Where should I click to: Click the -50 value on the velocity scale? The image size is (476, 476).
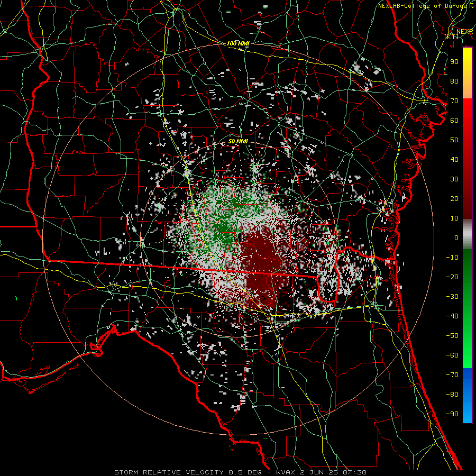452,336
